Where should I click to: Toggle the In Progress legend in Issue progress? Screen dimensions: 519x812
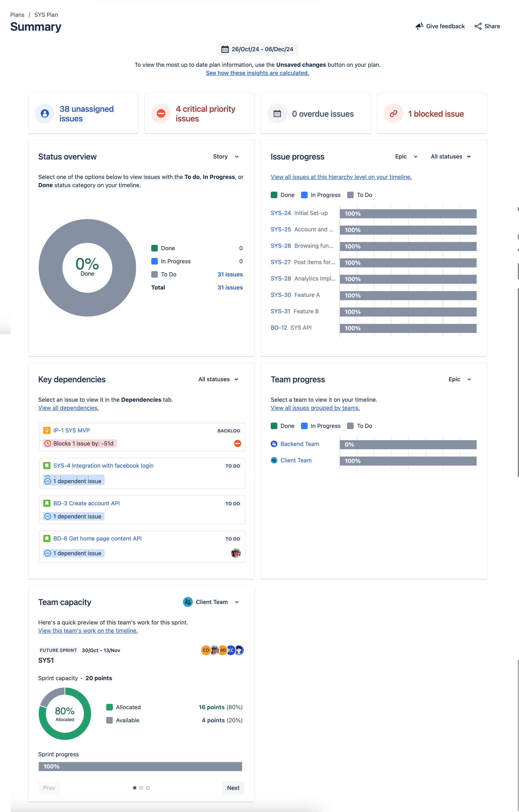tap(320, 195)
